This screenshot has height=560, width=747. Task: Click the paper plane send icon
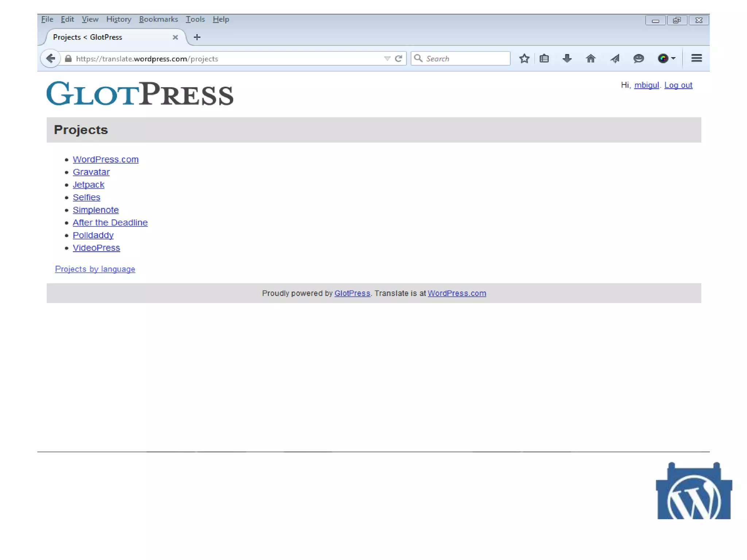[615, 58]
